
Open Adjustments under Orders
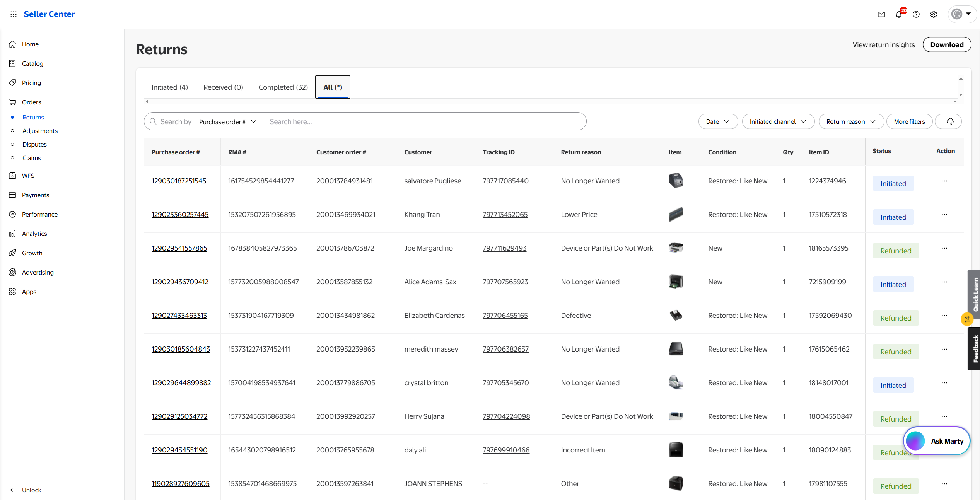pyautogui.click(x=40, y=131)
